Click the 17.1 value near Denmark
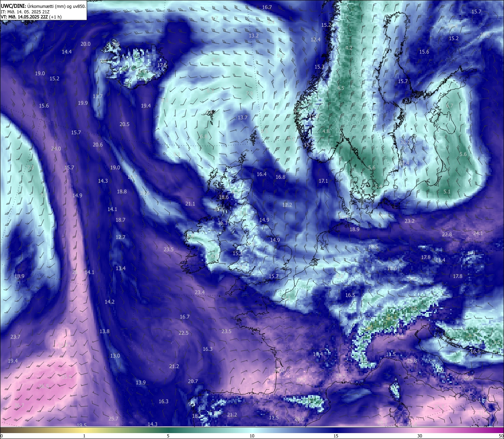The width and height of the screenshot is (504, 439). point(323,181)
